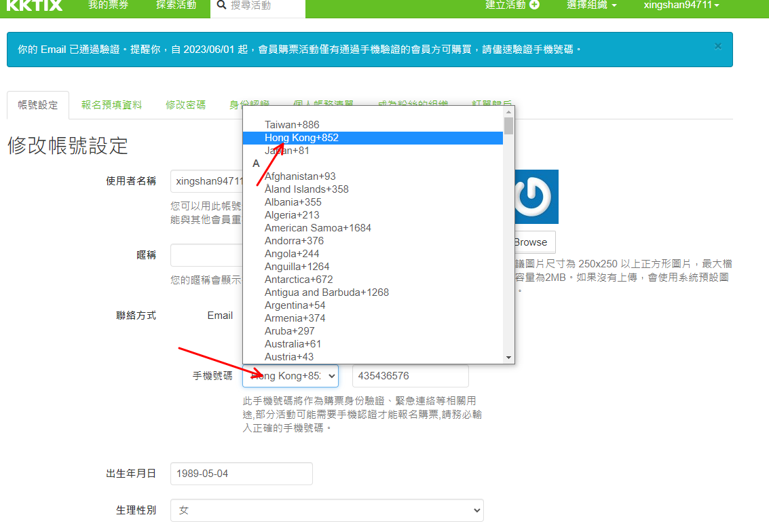Close the blue Email verification notice

[717, 47]
